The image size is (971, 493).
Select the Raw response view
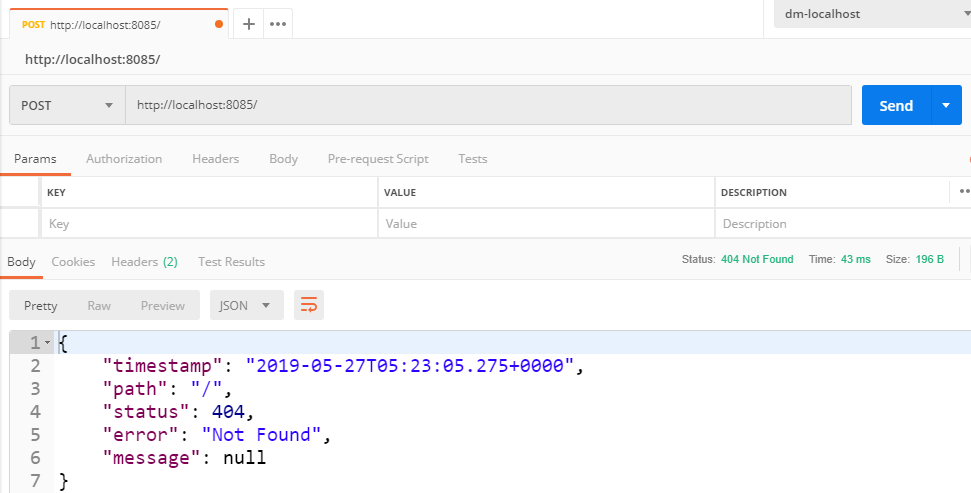coord(99,305)
